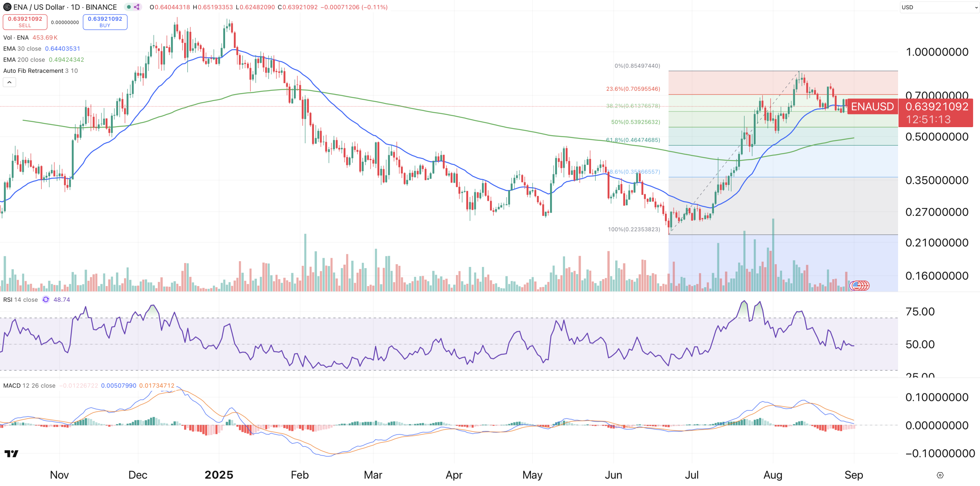
Task: Click the green market status dot
Action: click(x=129, y=7)
